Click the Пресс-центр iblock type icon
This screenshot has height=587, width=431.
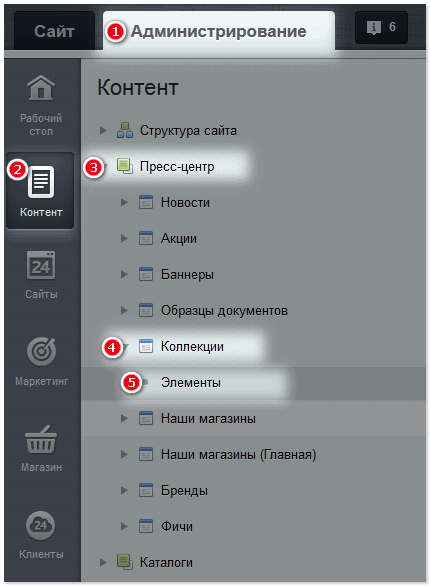[124, 166]
